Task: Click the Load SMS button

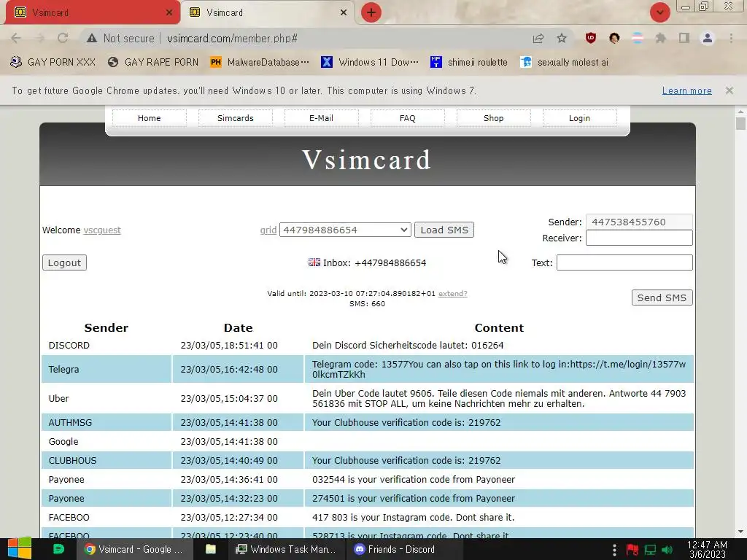Action: (444, 230)
